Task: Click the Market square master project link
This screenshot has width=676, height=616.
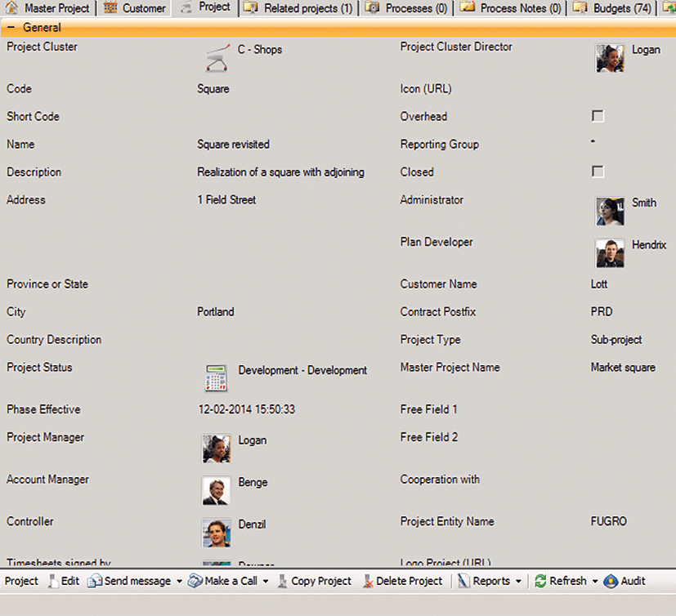Action: coord(623,368)
